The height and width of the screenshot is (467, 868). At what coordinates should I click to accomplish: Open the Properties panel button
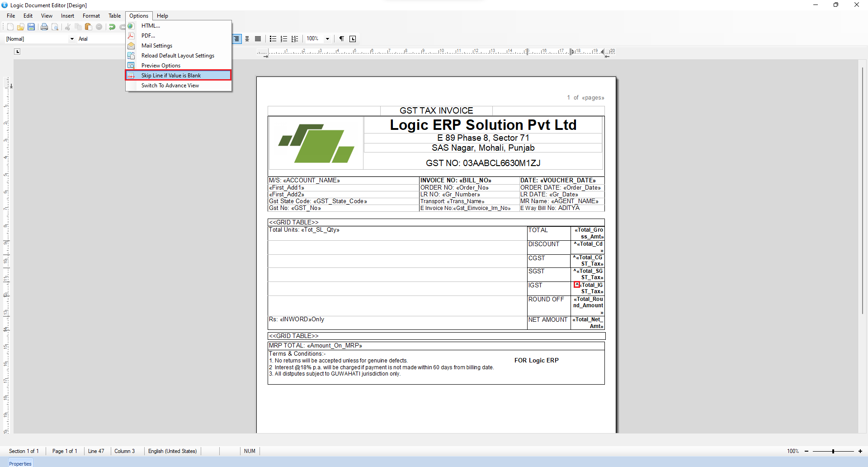(x=20, y=463)
